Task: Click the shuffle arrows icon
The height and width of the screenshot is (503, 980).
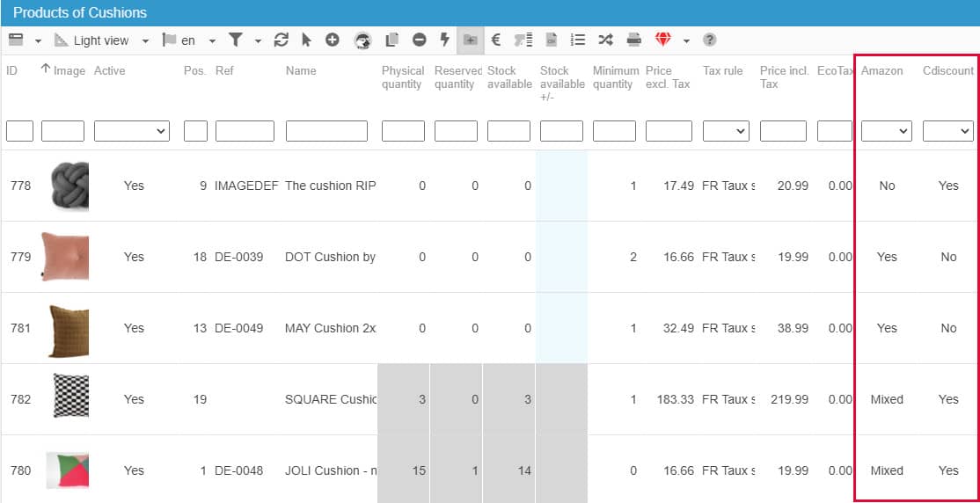Action: [605, 40]
